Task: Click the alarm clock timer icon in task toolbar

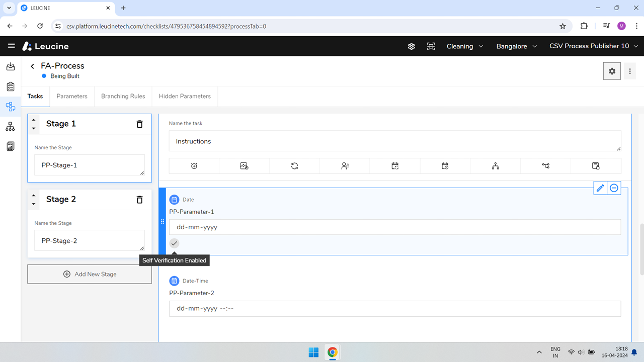Action: (194, 166)
